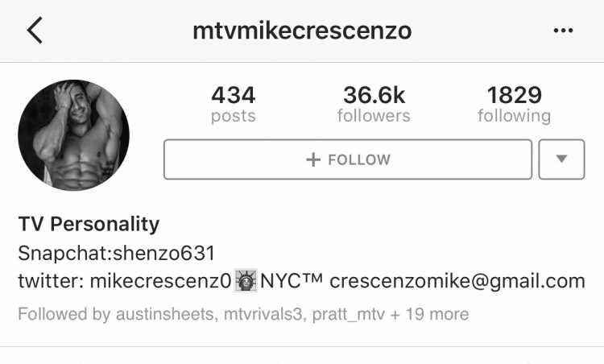View the 434 posts count
Viewport: 604px width, 364px height.
234,105
